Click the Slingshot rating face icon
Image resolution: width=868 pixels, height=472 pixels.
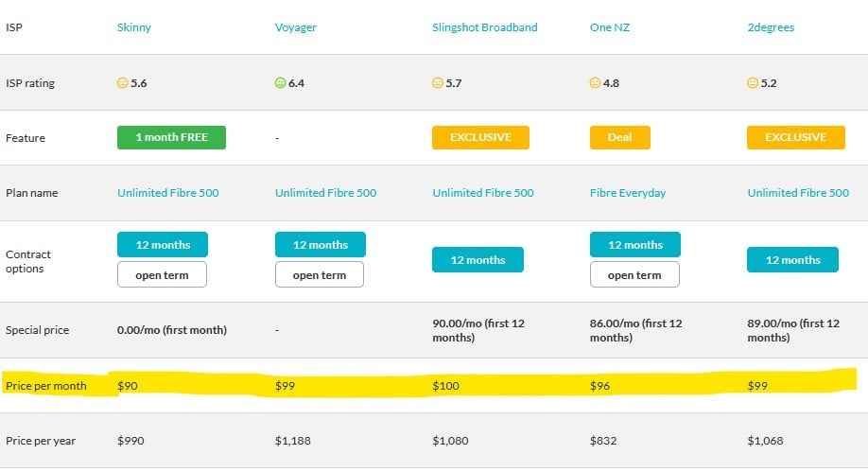[438, 83]
